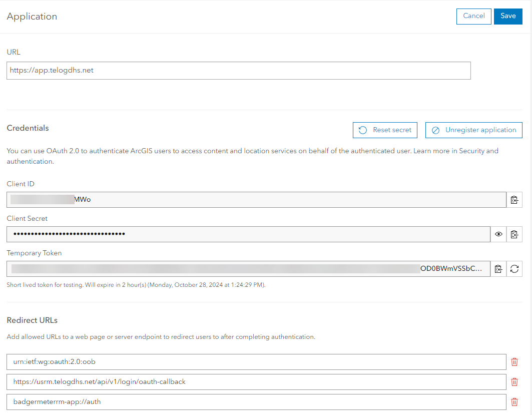Click the Save button
The height and width of the screenshot is (415, 532).
tap(508, 16)
